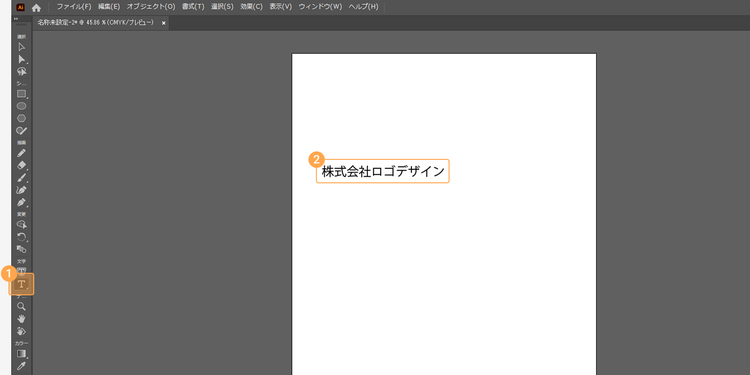Screen dimensions: 750x375
Task: Open the オブジェクト(O) menu
Action: click(x=151, y=7)
